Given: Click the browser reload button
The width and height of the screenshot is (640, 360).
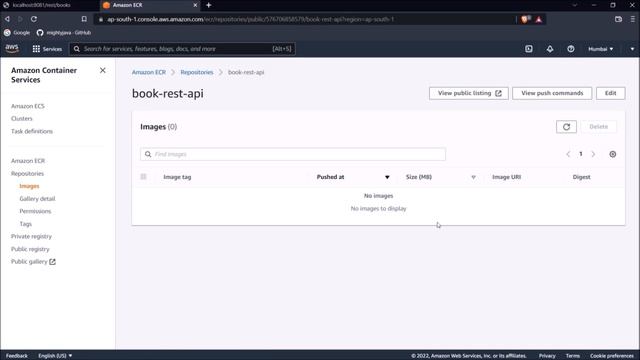Looking at the screenshot, I should click(x=34, y=19).
